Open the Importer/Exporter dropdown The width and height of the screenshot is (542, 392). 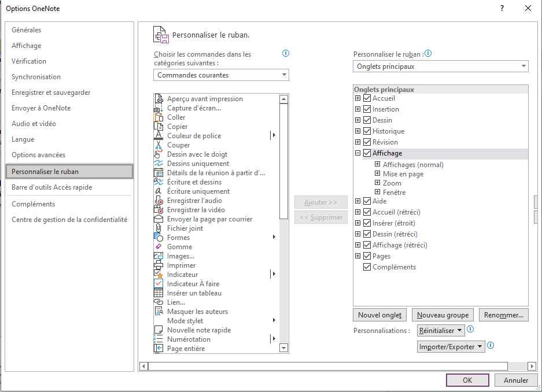(x=451, y=347)
